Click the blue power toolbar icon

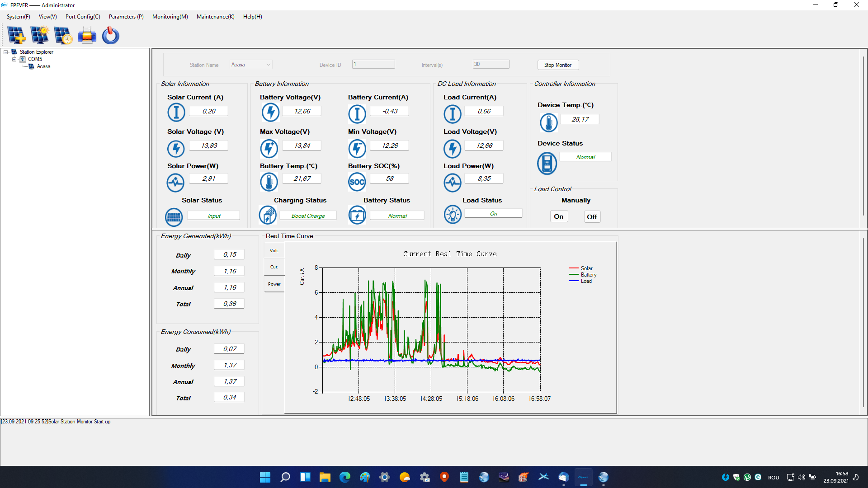tap(110, 35)
